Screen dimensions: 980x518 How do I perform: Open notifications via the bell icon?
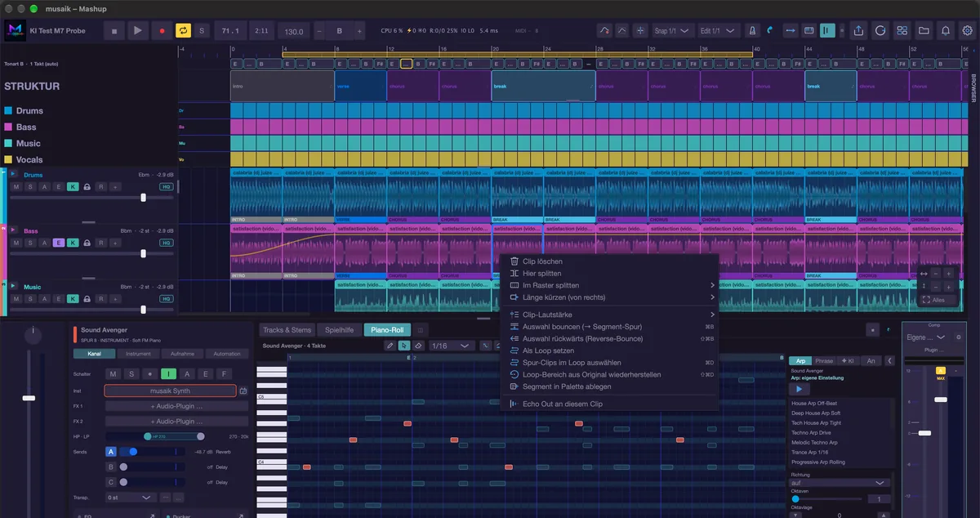[946, 31]
